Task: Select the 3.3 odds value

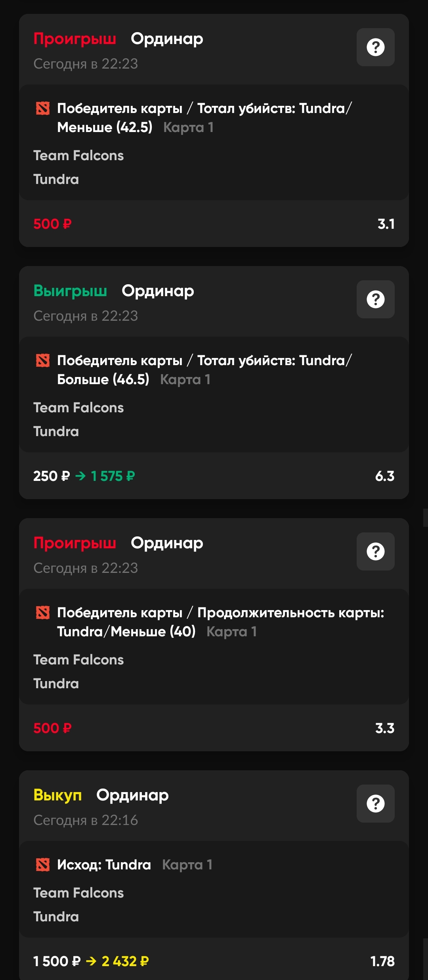Action: [384, 728]
